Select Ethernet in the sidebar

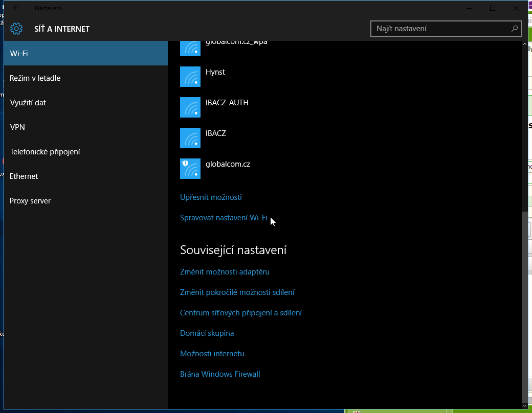coord(24,176)
